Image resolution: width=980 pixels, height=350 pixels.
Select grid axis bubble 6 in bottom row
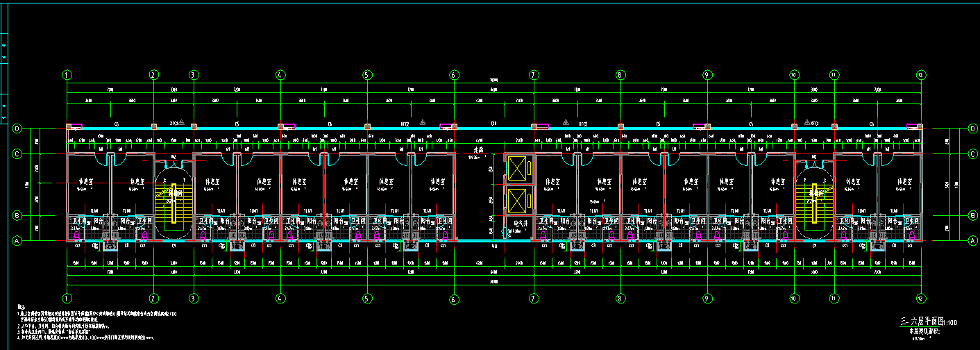click(x=453, y=299)
